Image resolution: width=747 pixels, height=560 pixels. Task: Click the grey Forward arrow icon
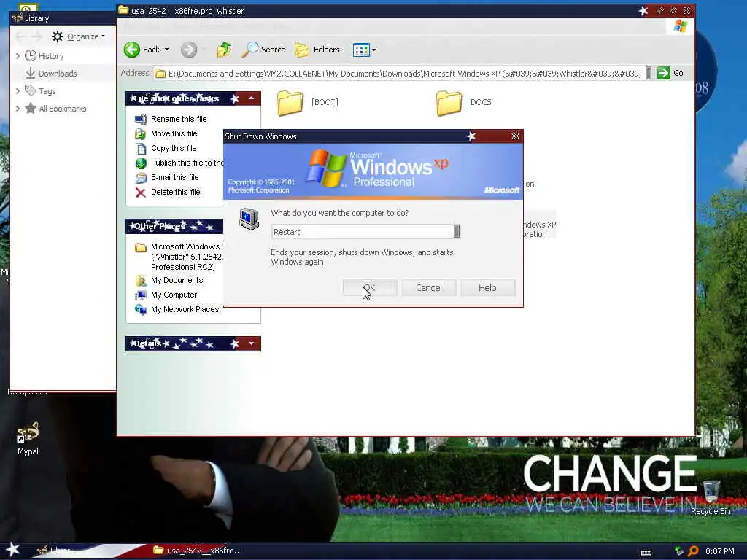[189, 50]
